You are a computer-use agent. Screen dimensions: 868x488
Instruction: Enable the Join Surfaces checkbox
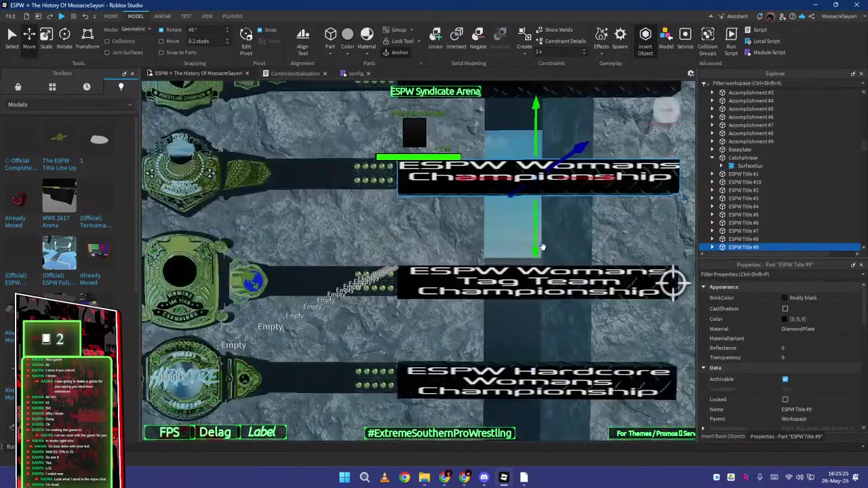tap(107, 52)
